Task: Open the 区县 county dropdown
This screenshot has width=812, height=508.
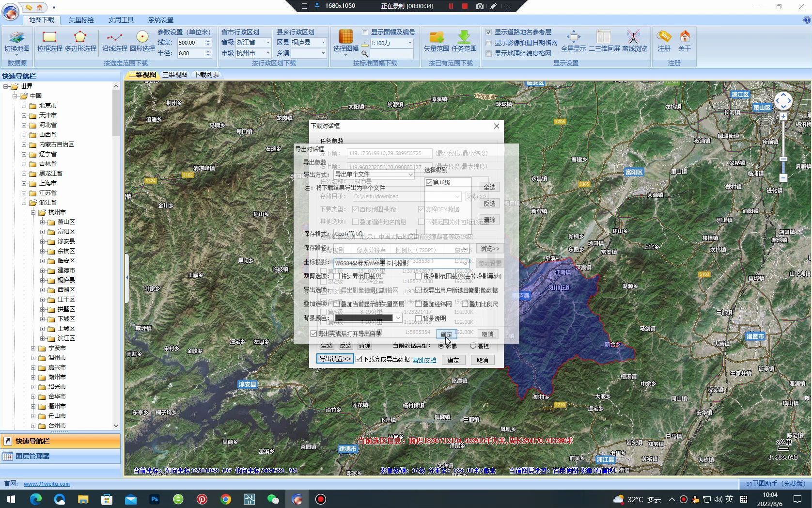Action: point(323,43)
